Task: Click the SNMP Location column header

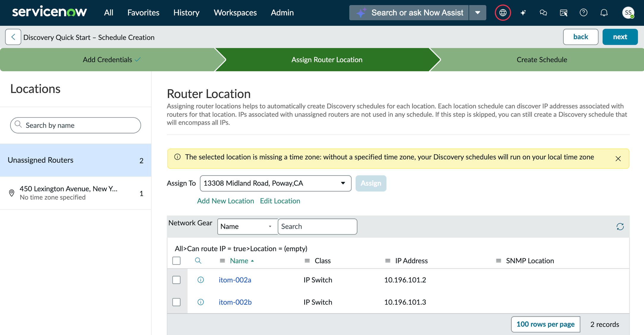Action: pos(530,261)
